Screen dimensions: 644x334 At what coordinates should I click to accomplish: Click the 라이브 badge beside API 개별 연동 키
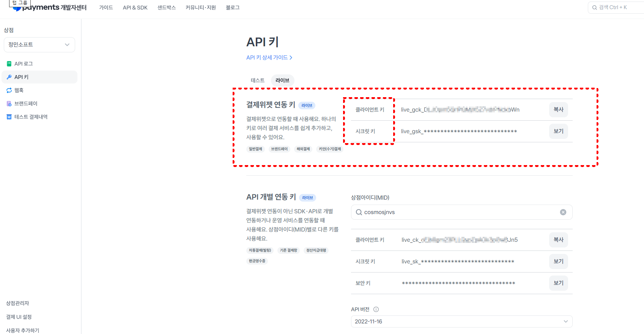pyautogui.click(x=307, y=198)
